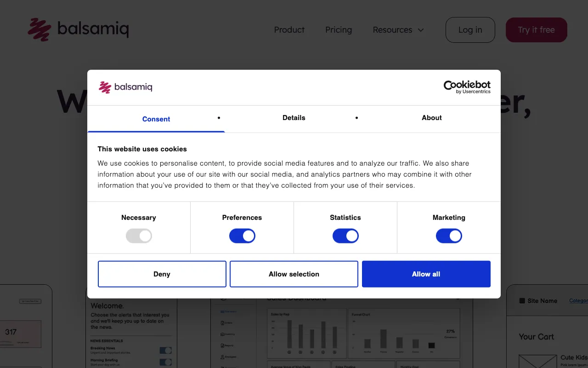Switch to the Details tab
The width and height of the screenshot is (588, 368).
(x=294, y=118)
